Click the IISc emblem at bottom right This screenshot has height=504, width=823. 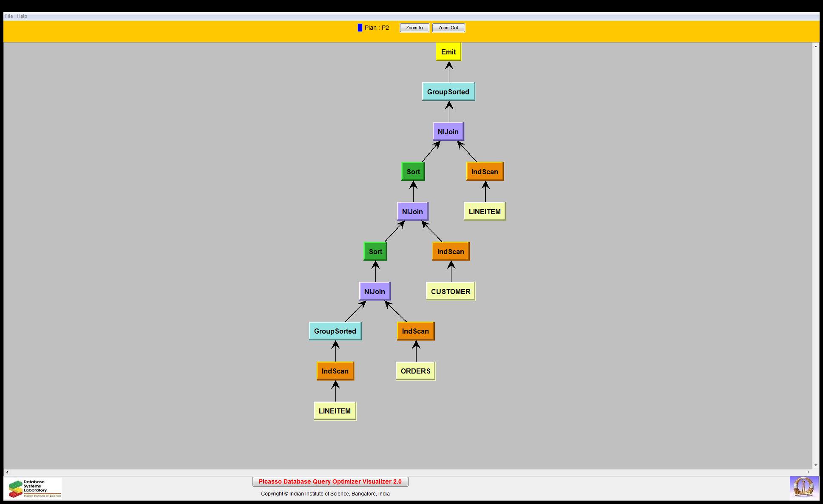point(803,487)
